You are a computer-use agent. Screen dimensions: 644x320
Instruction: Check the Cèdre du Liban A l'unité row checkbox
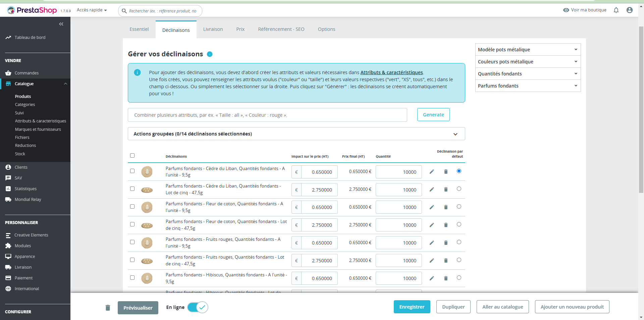[132, 171]
